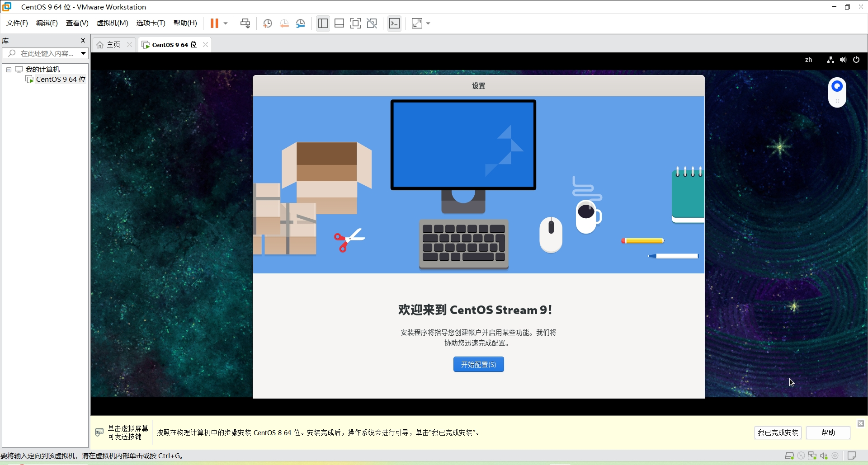This screenshot has height=465, width=868.
Task: Click the hard disk device status icon
Action: (790, 456)
